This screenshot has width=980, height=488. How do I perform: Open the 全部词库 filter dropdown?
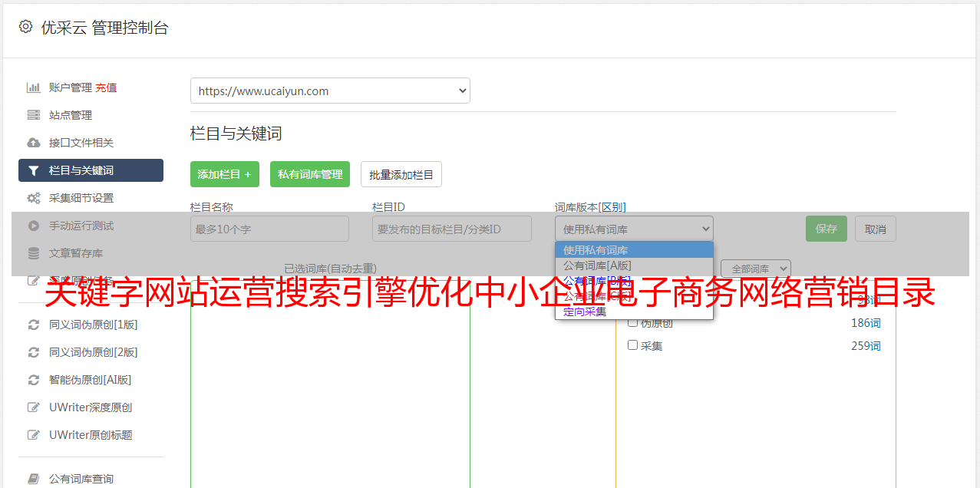point(756,269)
